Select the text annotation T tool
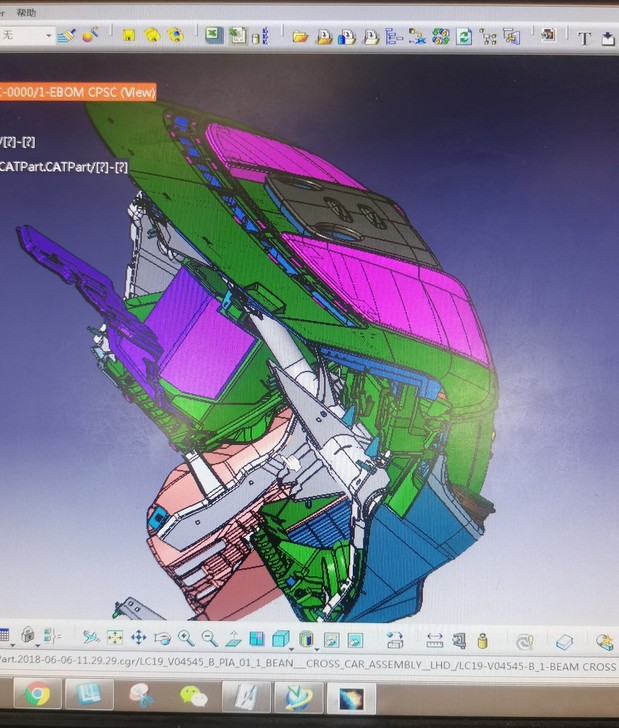Viewport: 619px width, 728px height. (585, 38)
